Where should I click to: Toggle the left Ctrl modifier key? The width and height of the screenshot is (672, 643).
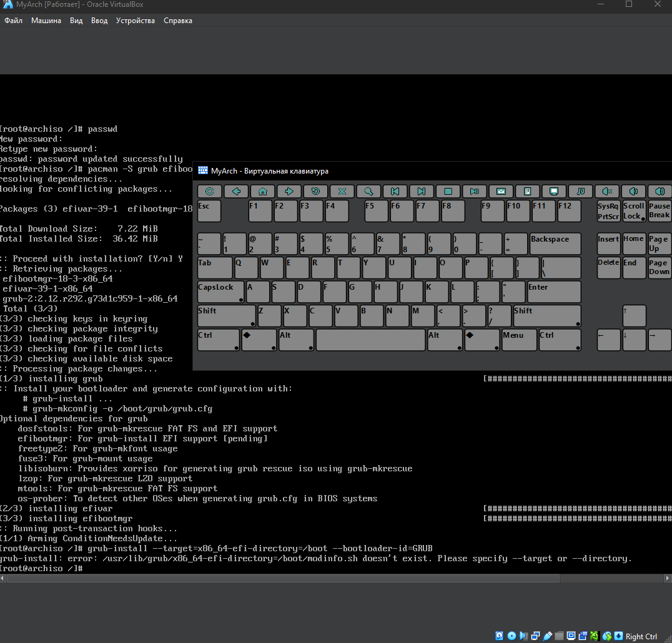pyautogui.click(x=219, y=340)
